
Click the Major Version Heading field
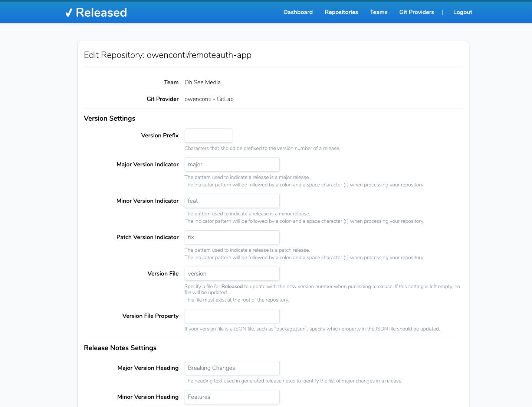(x=232, y=368)
